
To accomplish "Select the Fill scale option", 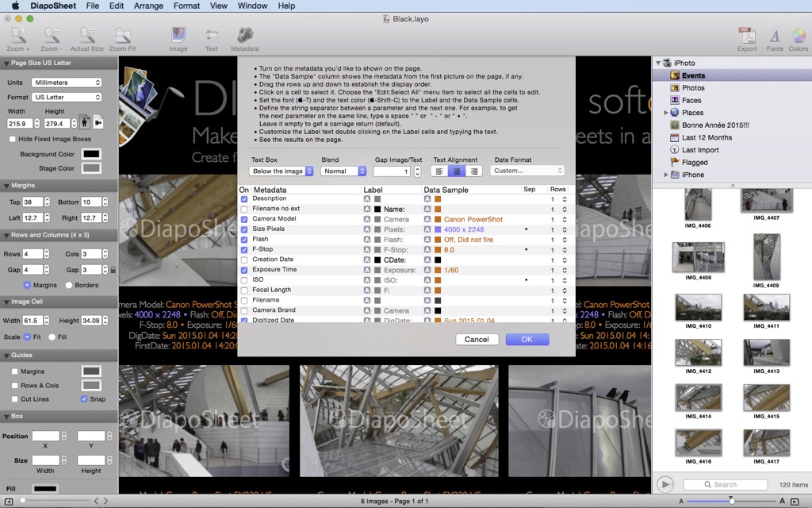I will (x=52, y=337).
